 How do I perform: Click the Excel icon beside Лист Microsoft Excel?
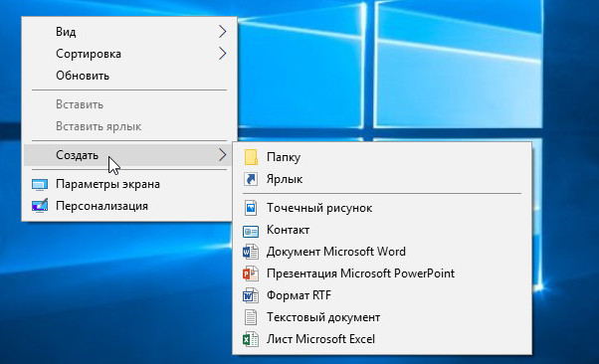[x=251, y=339]
